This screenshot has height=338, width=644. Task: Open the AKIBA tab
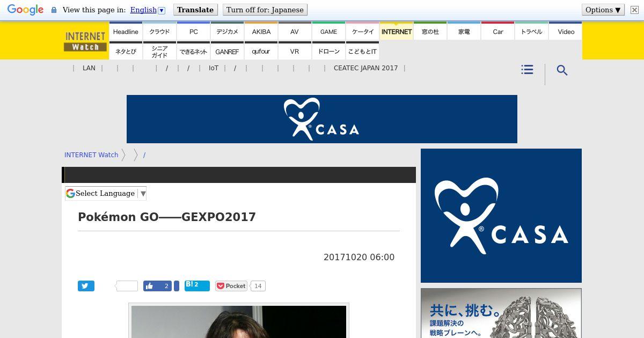(261, 31)
